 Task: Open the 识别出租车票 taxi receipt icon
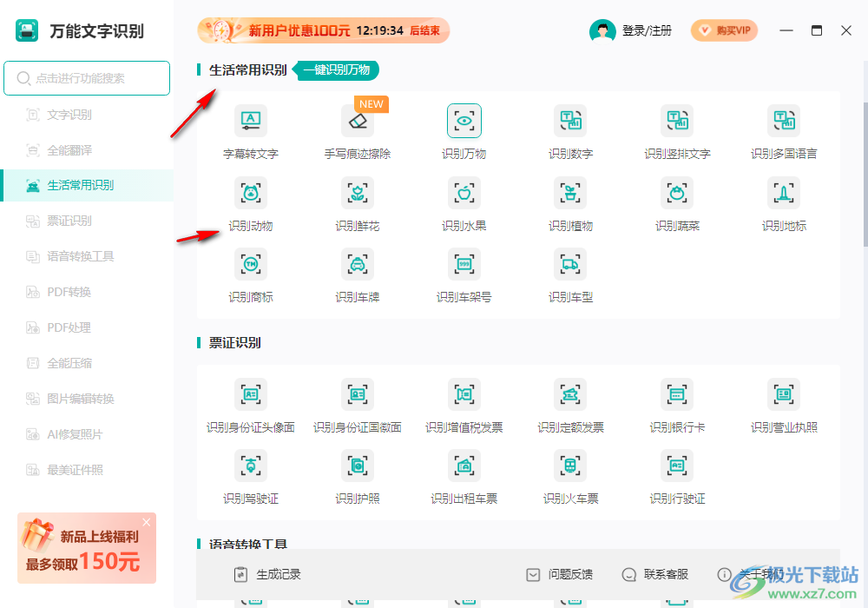[x=464, y=466]
